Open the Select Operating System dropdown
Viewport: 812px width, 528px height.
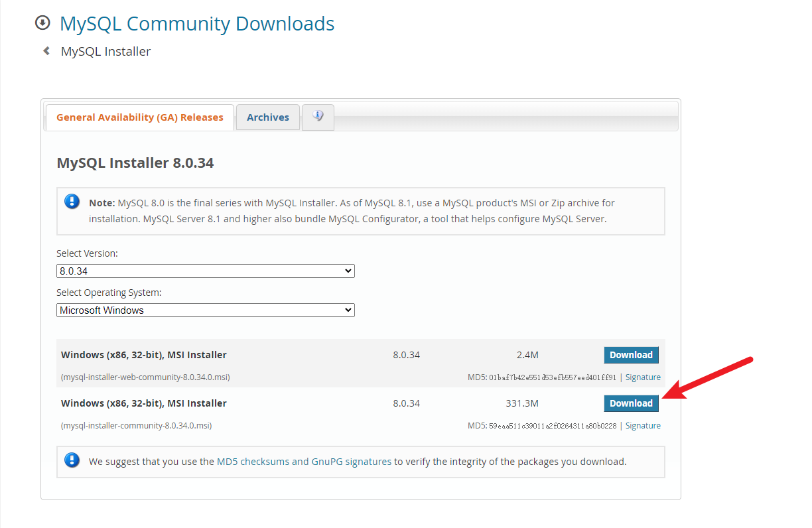(206, 310)
